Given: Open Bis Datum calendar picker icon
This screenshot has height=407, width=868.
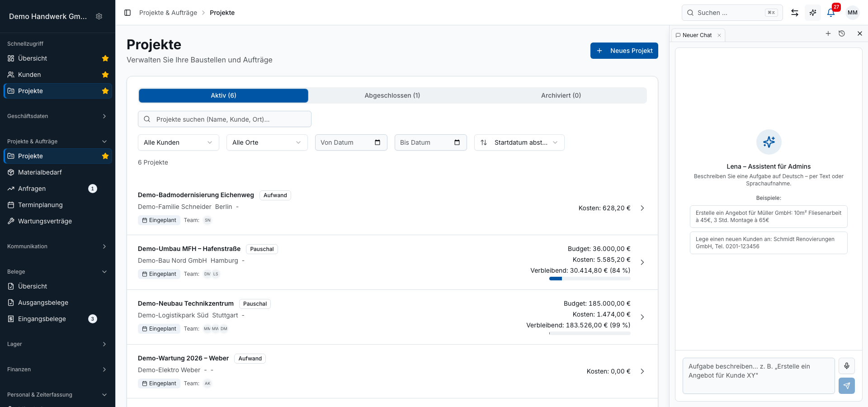Looking at the screenshot, I should 457,142.
